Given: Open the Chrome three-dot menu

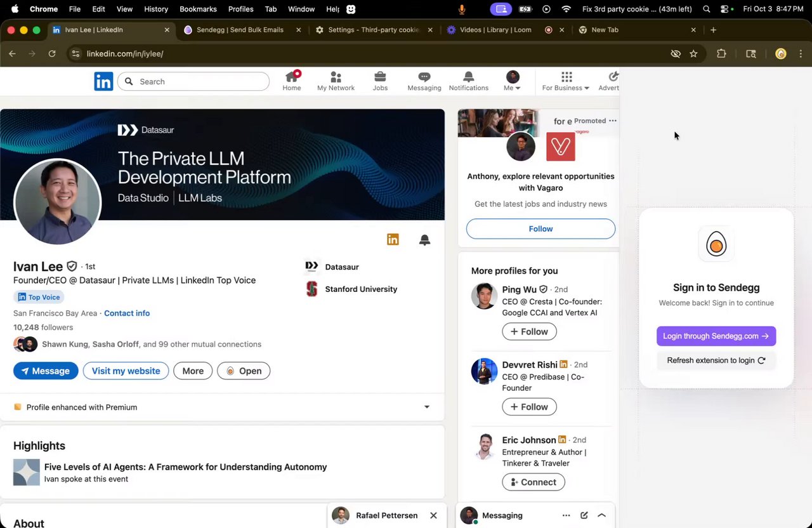Looking at the screenshot, I should click(801, 54).
